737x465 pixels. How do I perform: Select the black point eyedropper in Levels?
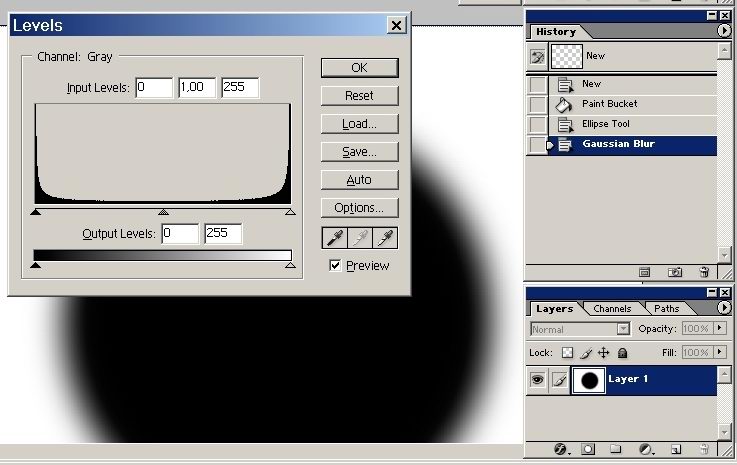coord(335,237)
